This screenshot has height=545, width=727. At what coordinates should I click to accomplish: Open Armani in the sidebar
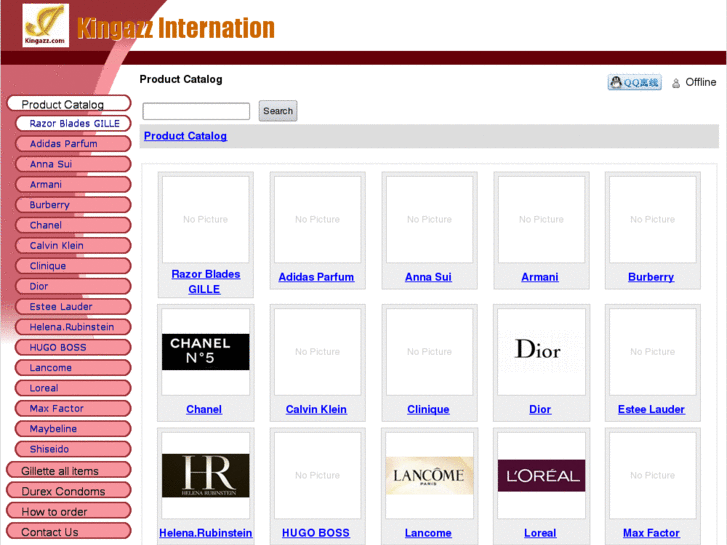coord(73,185)
